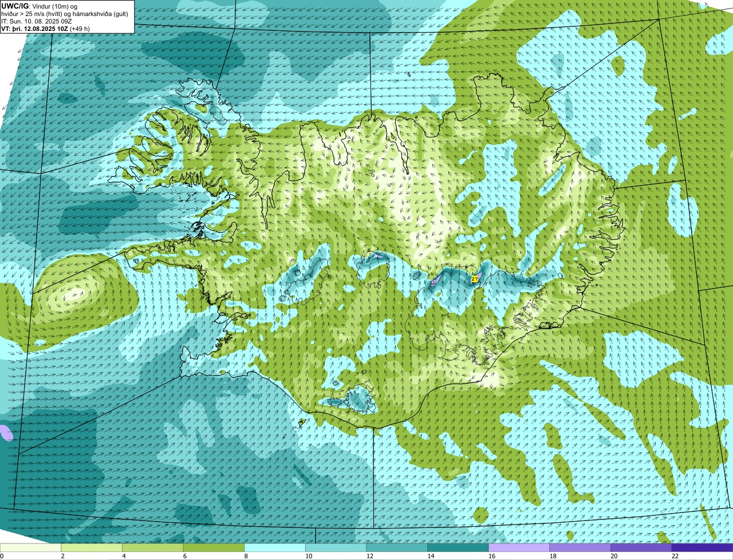
Task: Click the legend scale label "4"
Action: (123, 556)
